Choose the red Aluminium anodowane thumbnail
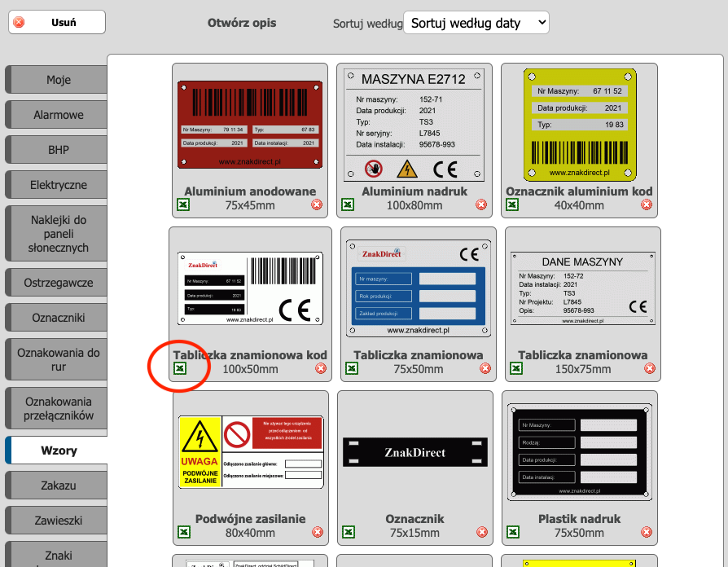Viewport: 728px width, 567px height. click(249, 125)
